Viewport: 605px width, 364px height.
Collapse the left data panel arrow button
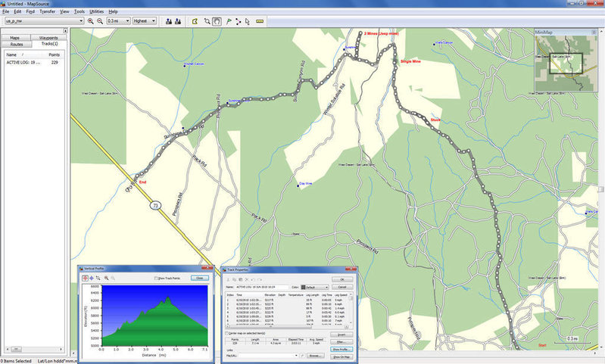coord(65,31)
